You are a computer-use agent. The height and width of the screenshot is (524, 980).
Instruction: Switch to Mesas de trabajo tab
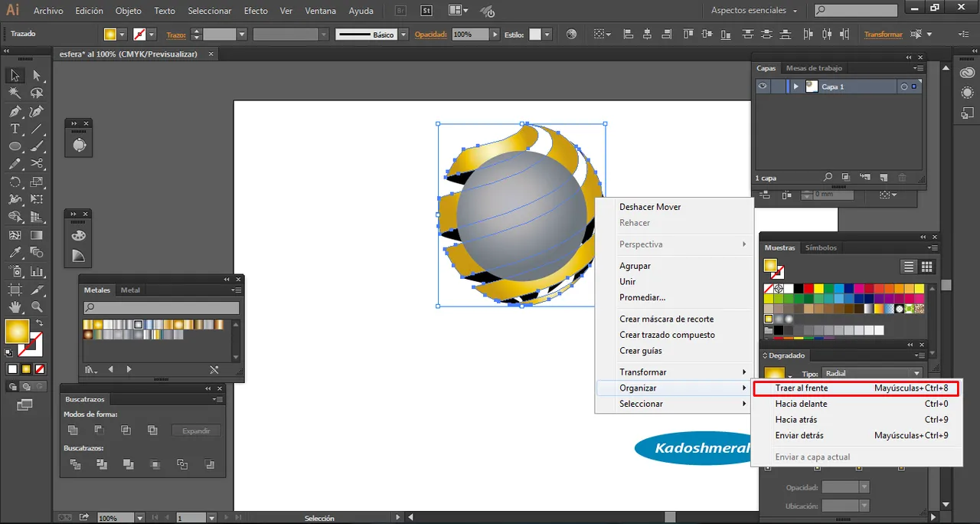tap(814, 68)
